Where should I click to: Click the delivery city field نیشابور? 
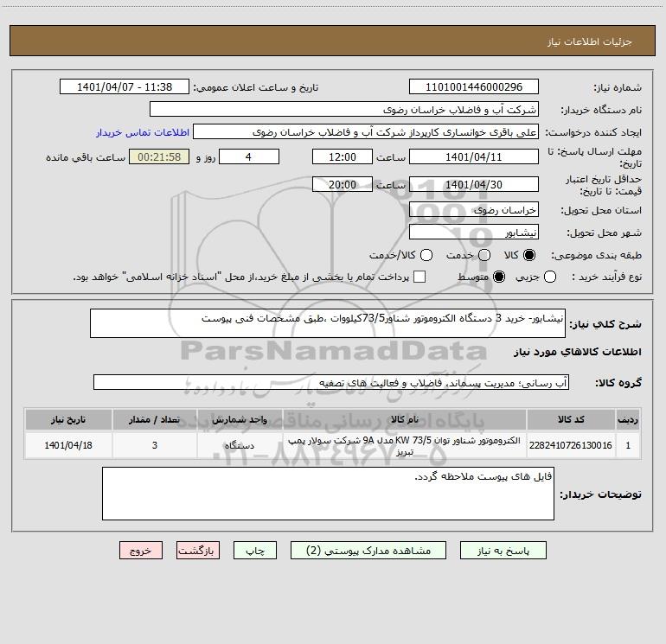[474, 233]
